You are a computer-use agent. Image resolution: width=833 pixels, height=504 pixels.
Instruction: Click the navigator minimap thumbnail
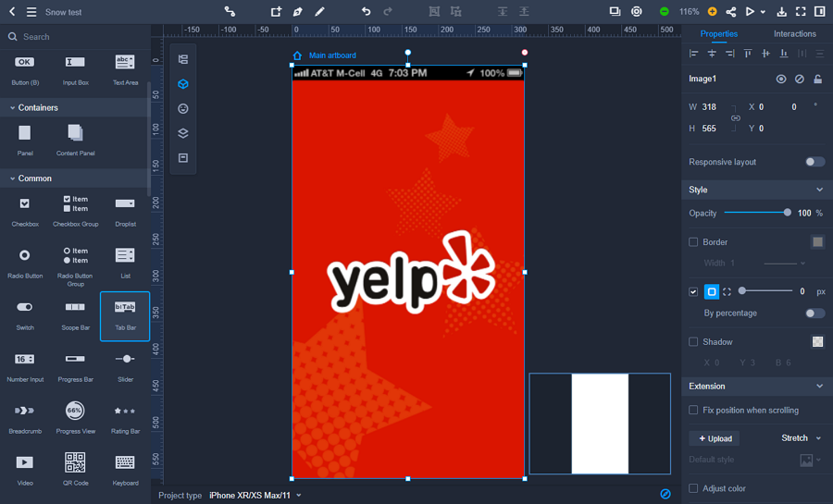pos(600,424)
